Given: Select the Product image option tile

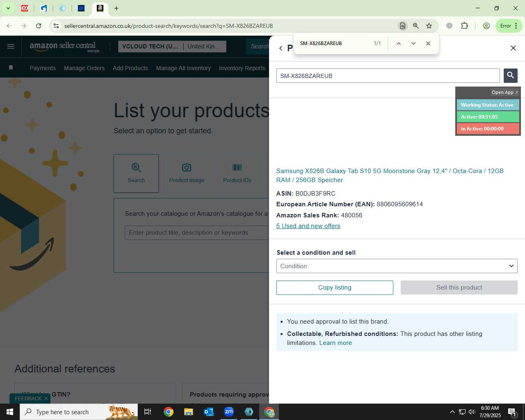Looking at the screenshot, I should click(187, 173).
